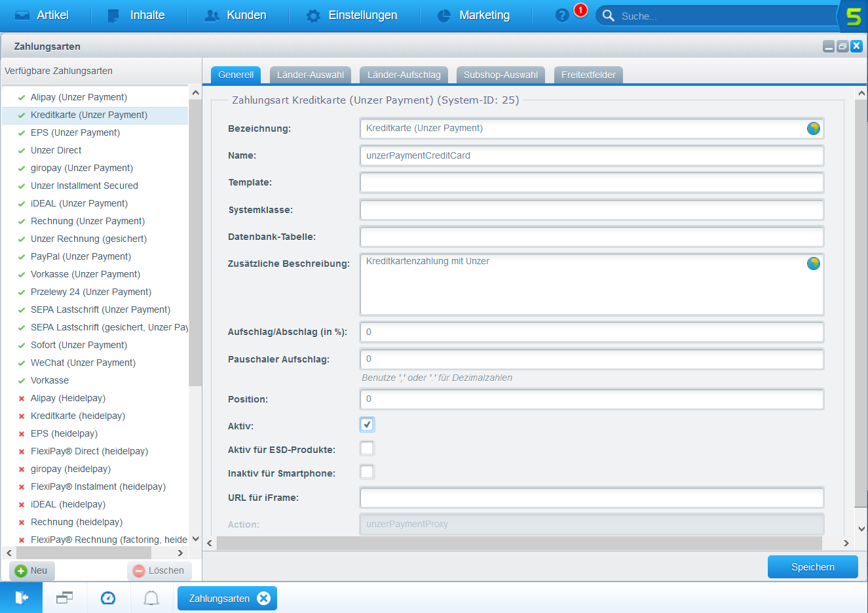The height and width of the screenshot is (613, 868).
Task: Maximize the Zahlungsarten window
Action: tap(842, 47)
